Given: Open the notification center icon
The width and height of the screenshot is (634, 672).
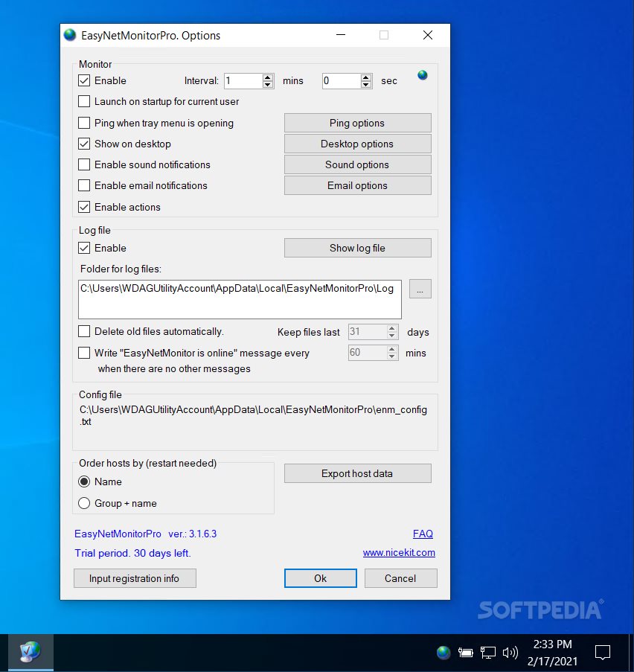Looking at the screenshot, I should pos(603,653).
